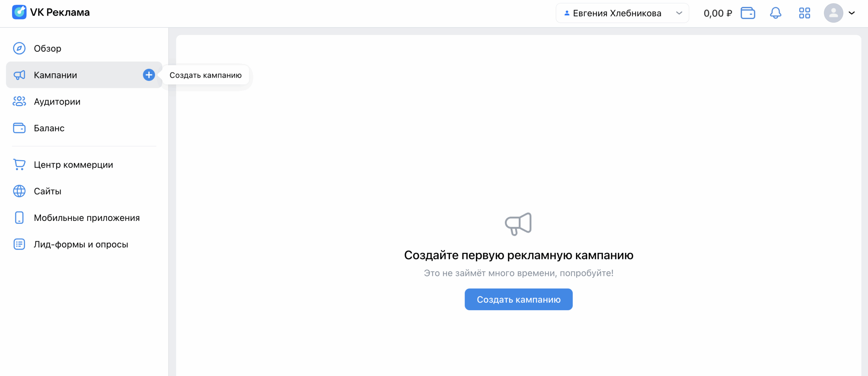Click the user avatar picture
The width and height of the screenshot is (868, 376).
coord(833,13)
